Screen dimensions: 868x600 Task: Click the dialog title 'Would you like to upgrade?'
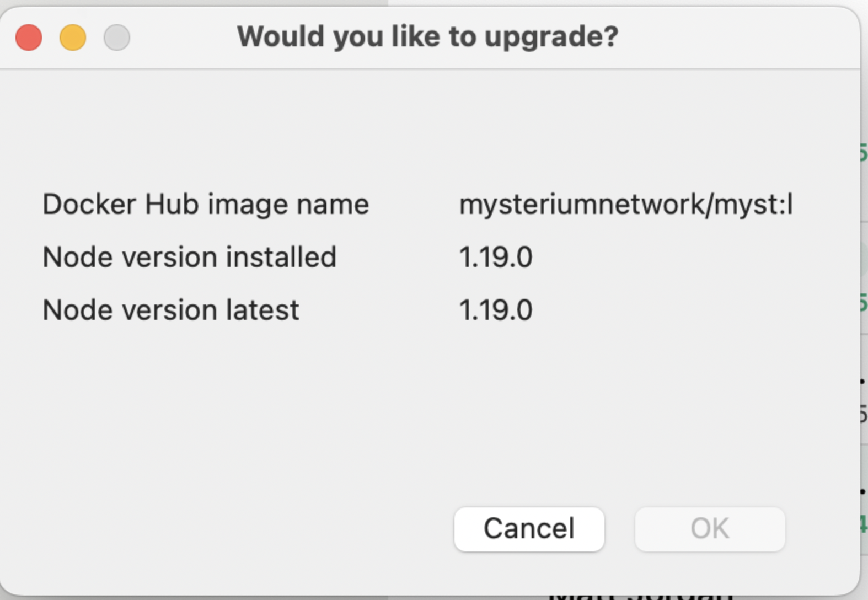428,36
